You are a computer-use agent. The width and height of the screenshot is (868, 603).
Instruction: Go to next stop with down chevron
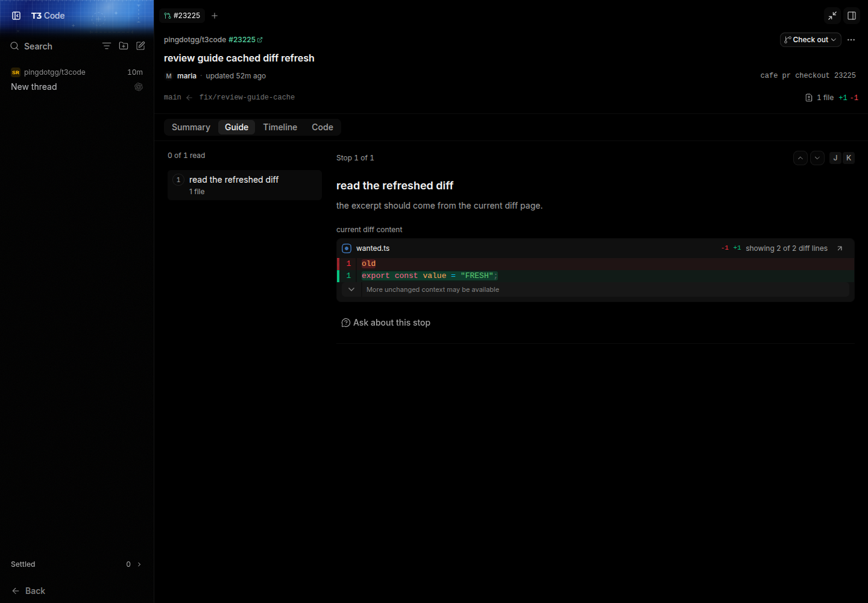tap(817, 158)
